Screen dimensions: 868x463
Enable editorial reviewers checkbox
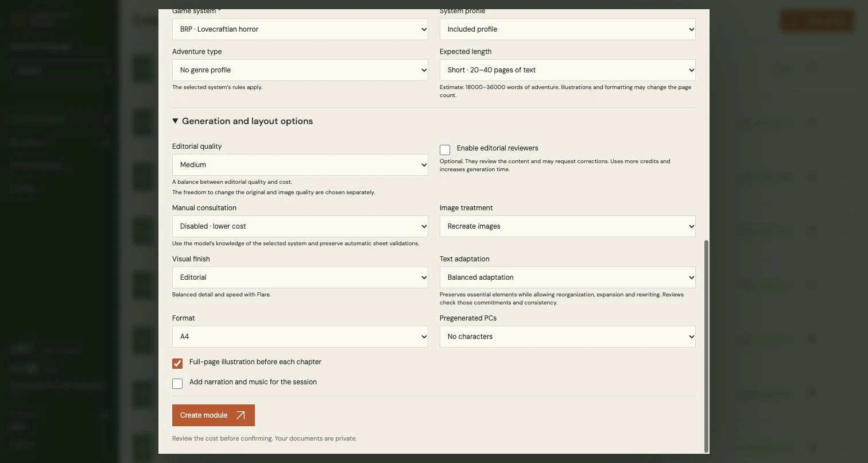[445, 150]
